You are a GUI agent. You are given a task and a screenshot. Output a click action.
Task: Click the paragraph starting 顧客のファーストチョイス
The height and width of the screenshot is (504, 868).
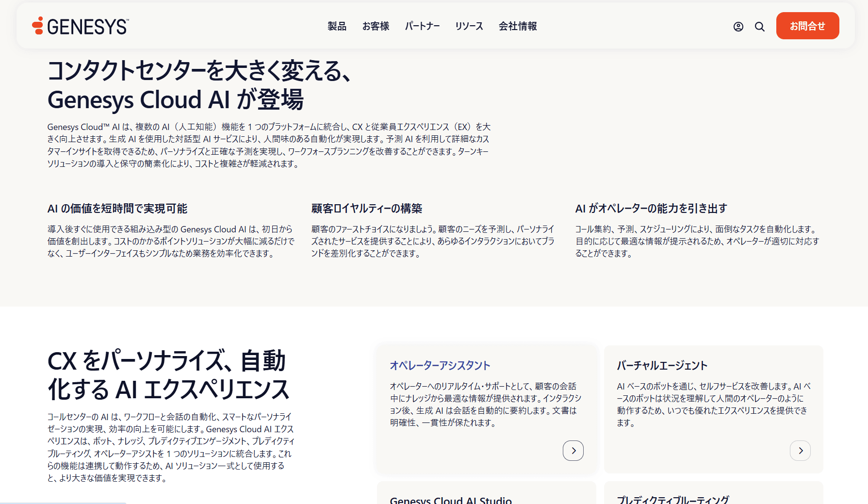[433, 241]
